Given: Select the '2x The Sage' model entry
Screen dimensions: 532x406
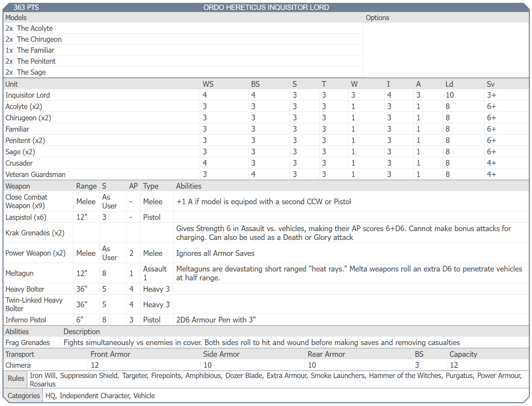Looking at the screenshot, I should coord(25,72).
